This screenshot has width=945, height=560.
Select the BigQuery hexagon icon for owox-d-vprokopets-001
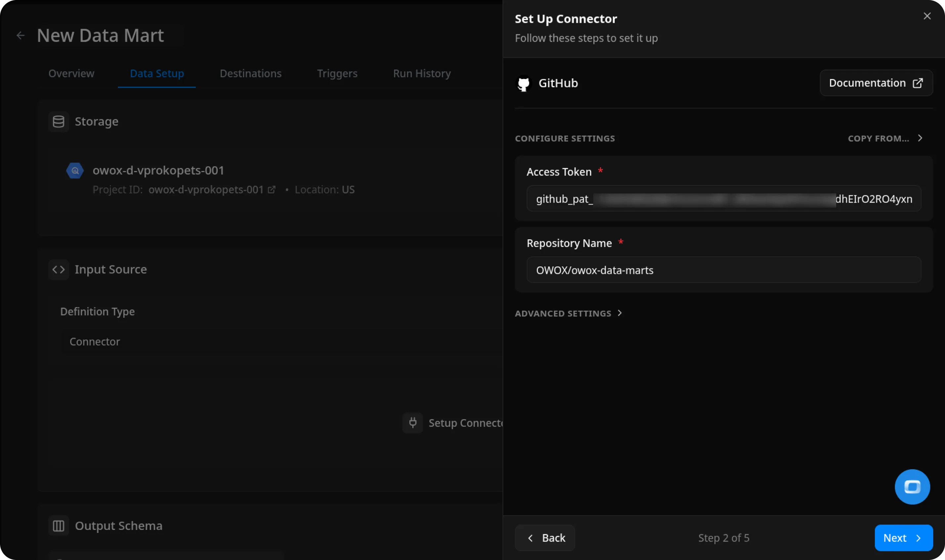click(x=74, y=170)
